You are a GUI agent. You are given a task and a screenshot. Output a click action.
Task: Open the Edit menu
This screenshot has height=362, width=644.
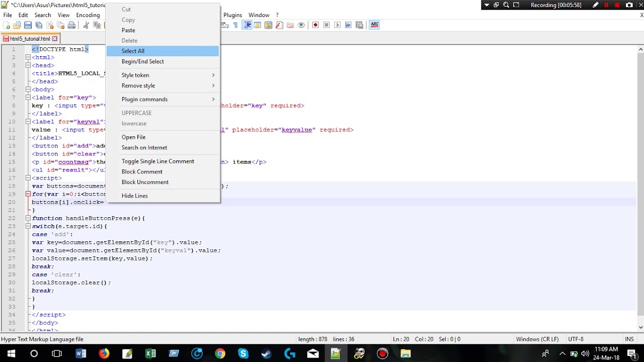pyautogui.click(x=23, y=15)
